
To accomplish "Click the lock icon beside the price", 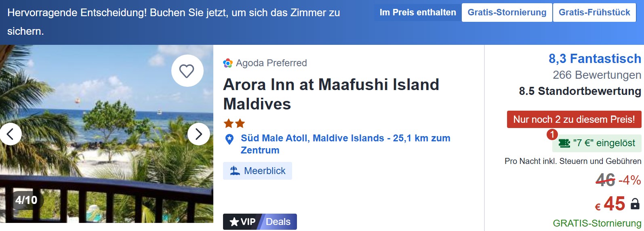I will pyautogui.click(x=635, y=204).
